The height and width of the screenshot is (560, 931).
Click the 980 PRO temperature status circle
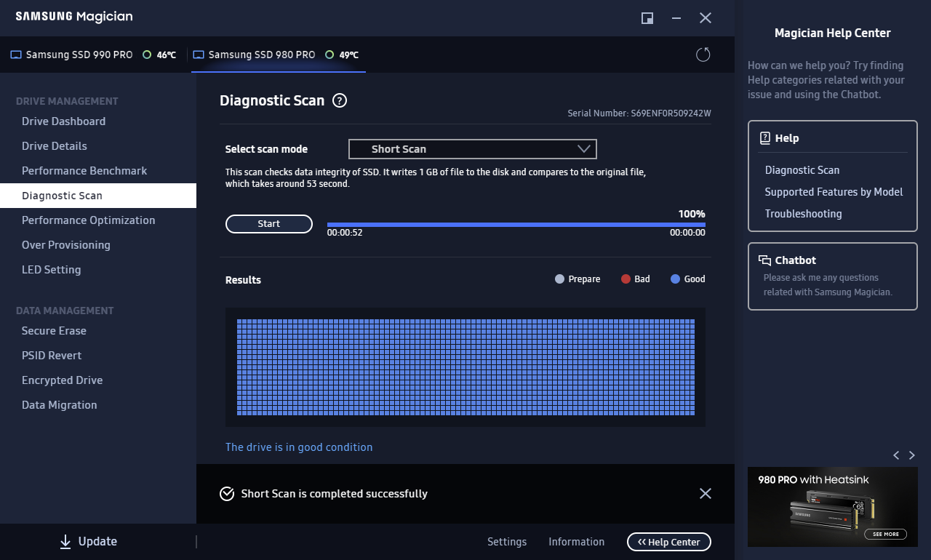click(x=329, y=55)
